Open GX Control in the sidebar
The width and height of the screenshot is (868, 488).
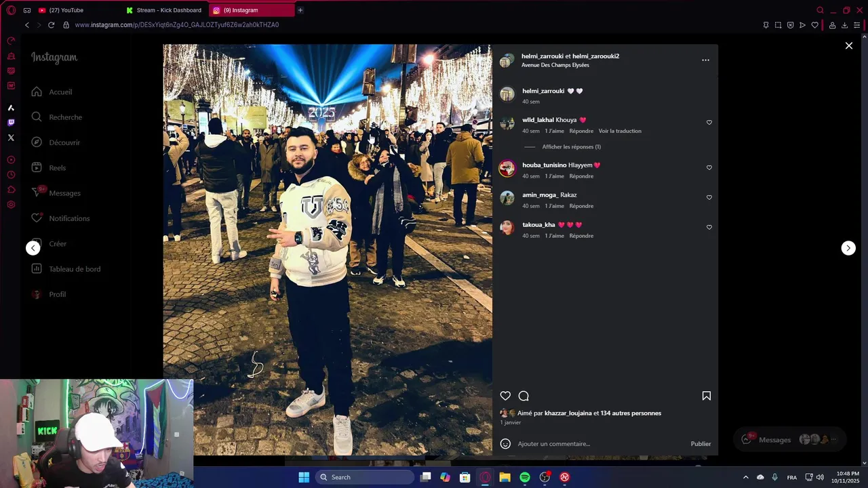point(11,41)
